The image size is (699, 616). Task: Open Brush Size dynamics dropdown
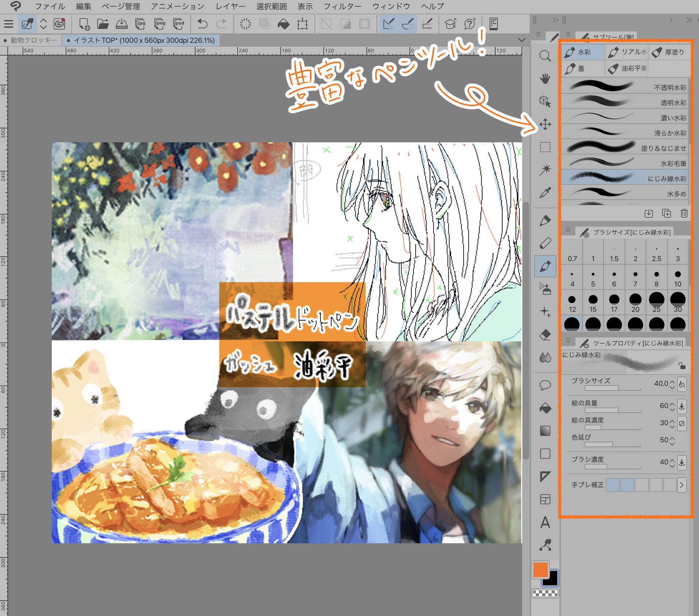[x=682, y=384]
